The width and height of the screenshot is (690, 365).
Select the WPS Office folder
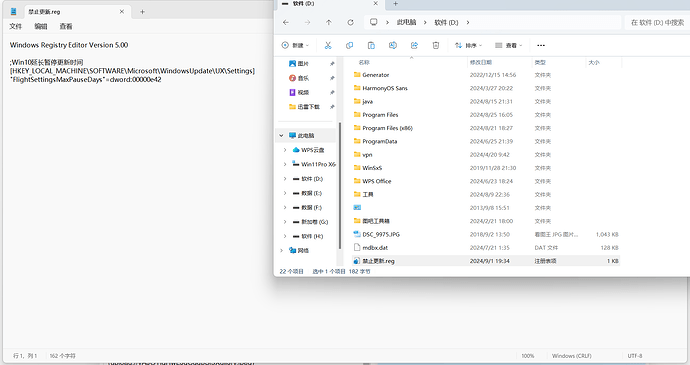click(x=486, y=181)
